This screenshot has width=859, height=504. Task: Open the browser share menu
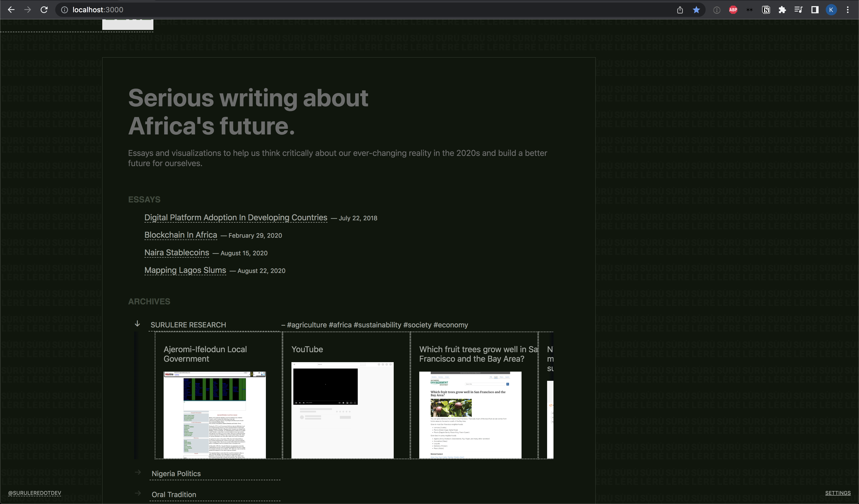tap(680, 9)
